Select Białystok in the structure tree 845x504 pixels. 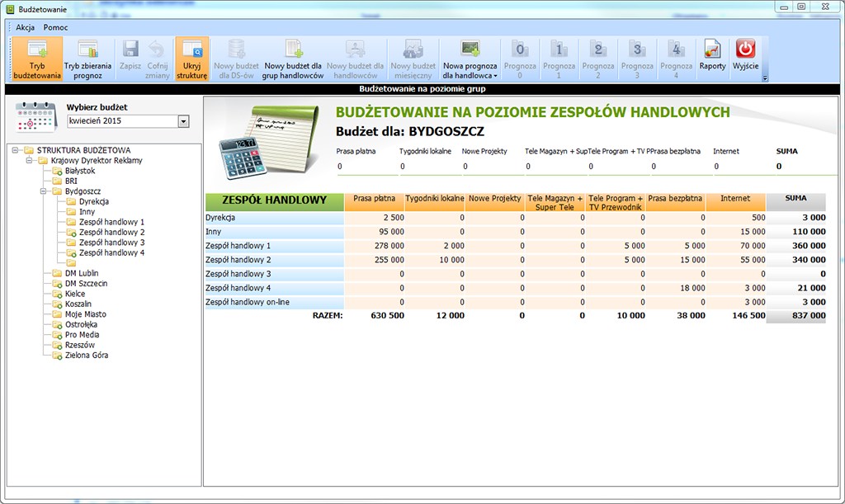click(x=80, y=171)
